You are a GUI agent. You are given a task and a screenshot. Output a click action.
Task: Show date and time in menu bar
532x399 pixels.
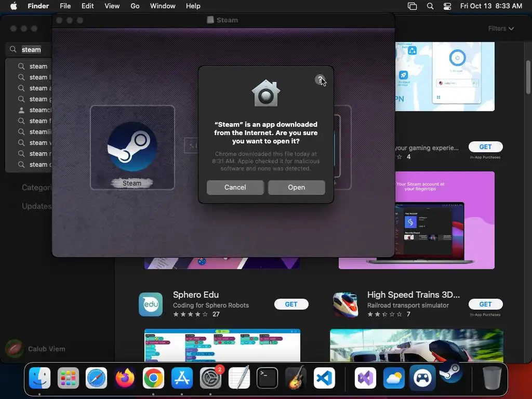click(x=491, y=6)
